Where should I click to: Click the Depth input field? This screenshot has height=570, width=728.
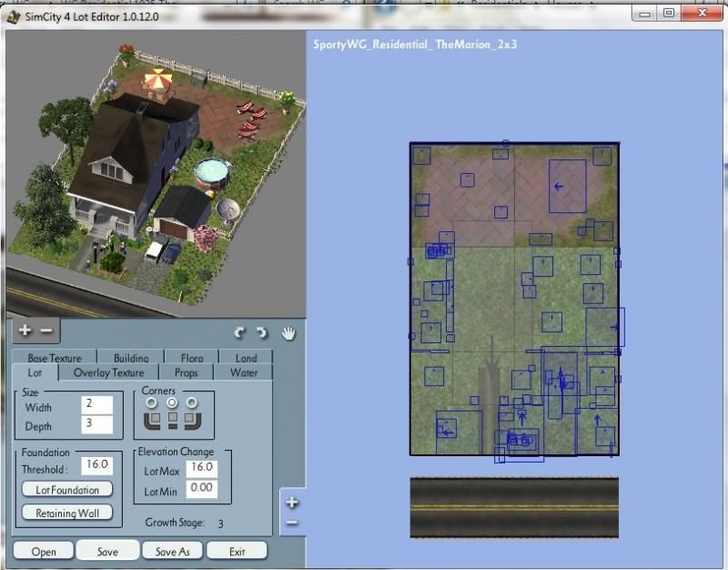(x=97, y=424)
